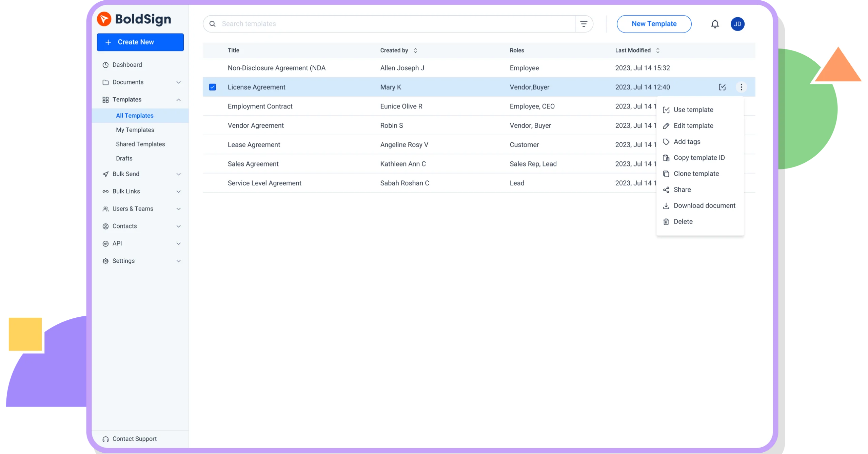Click the Contact Support headset icon
The height and width of the screenshot is (454, 868).
pos(105,439)
